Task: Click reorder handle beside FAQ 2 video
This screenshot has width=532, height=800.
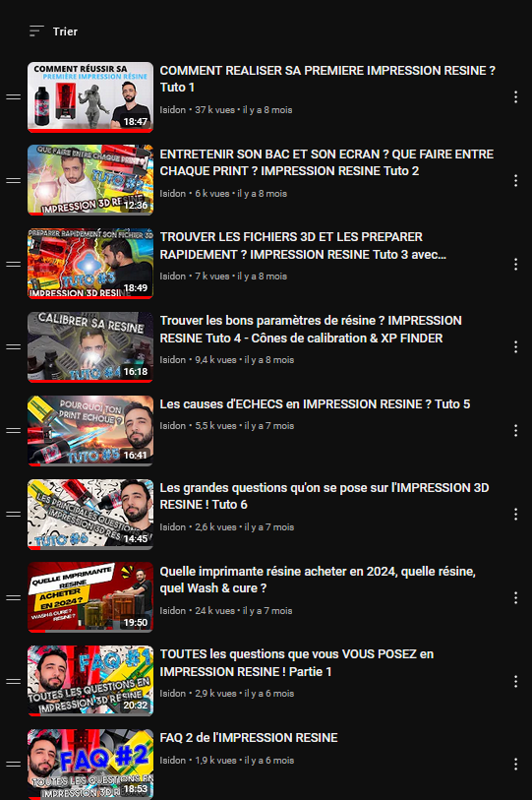Action: tap(13, 765)
